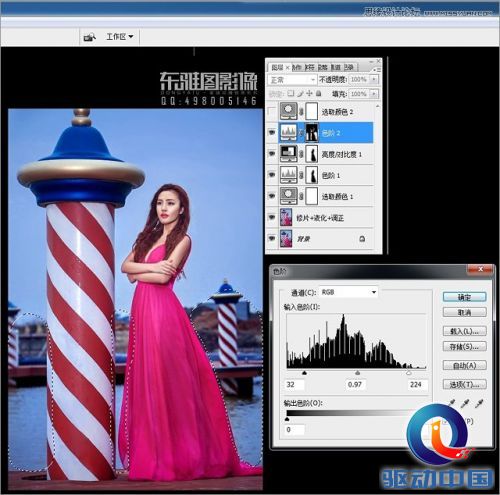Select the 色阶 1 layer mask thumbnail
The width and height of the screenshot is (500, 495).
311,175
